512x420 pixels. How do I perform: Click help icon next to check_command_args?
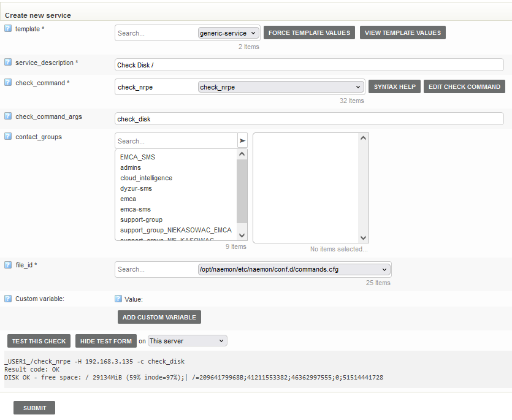click(x=8, y=116)
